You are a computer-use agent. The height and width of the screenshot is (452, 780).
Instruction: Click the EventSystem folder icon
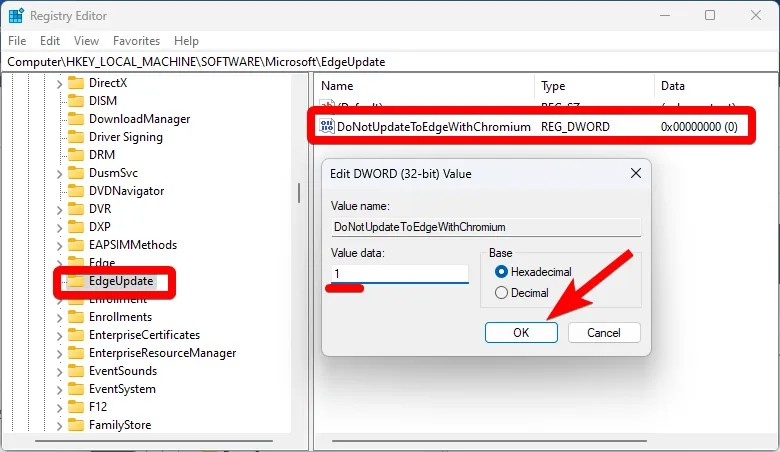pos(76,389)
